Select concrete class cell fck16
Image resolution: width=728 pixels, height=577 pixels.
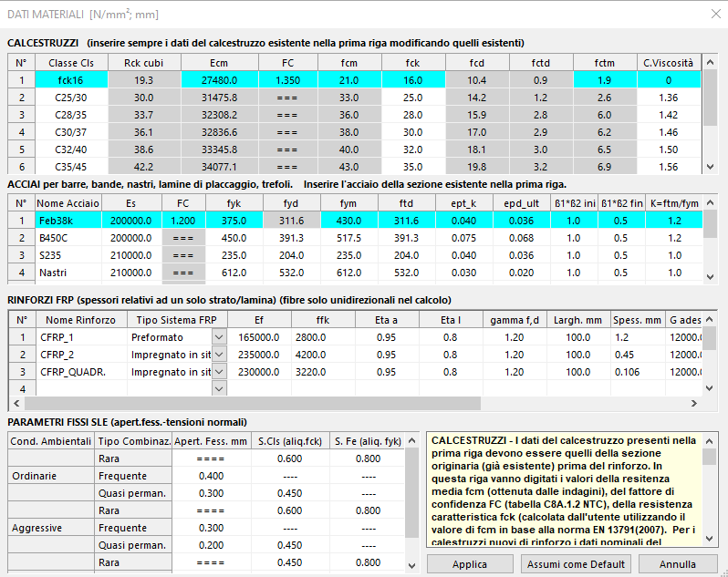(71, 80)
